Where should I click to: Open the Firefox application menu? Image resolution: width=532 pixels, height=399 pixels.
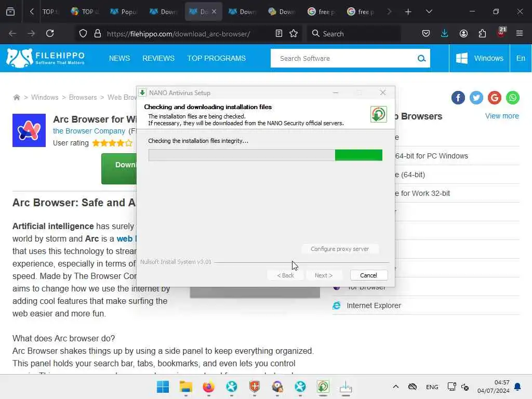coord(520,33)
